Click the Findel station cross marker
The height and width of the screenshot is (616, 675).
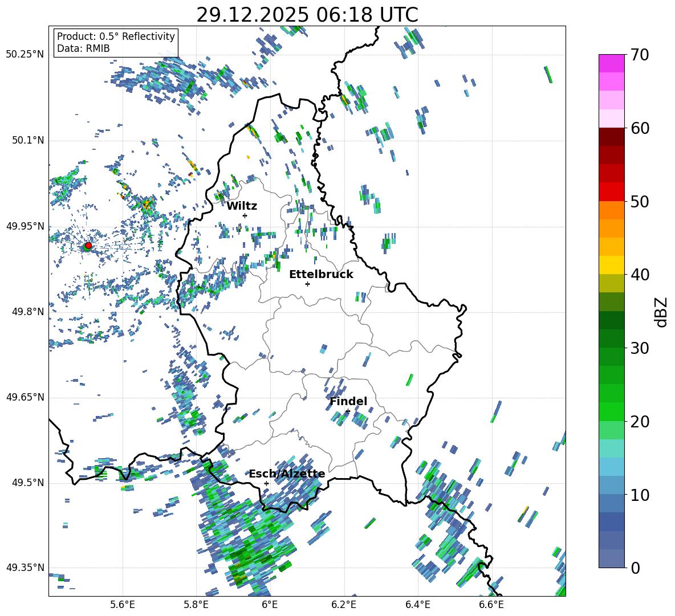point(348,411)
